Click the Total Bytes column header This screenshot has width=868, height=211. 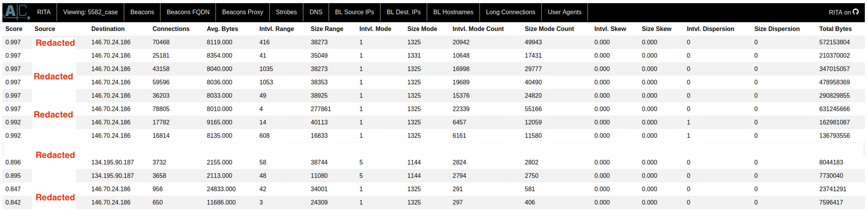[x=835, y=29]
